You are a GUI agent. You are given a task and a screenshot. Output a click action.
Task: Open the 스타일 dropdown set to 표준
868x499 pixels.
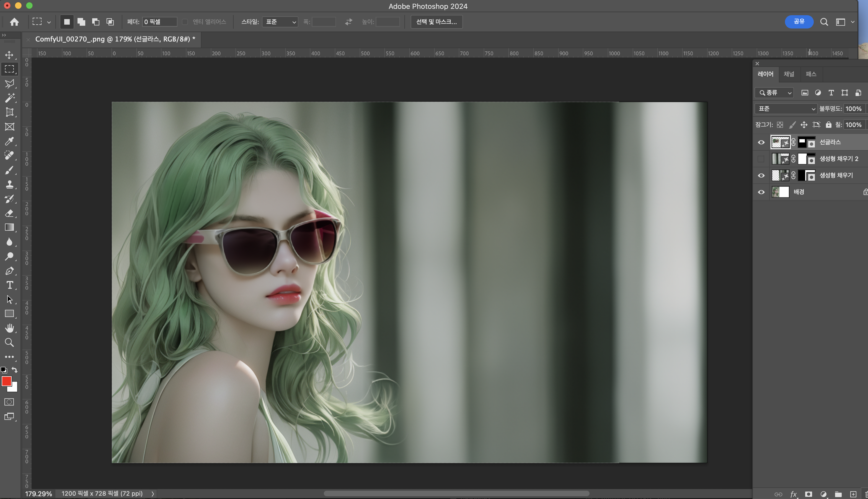click(280, 22)
